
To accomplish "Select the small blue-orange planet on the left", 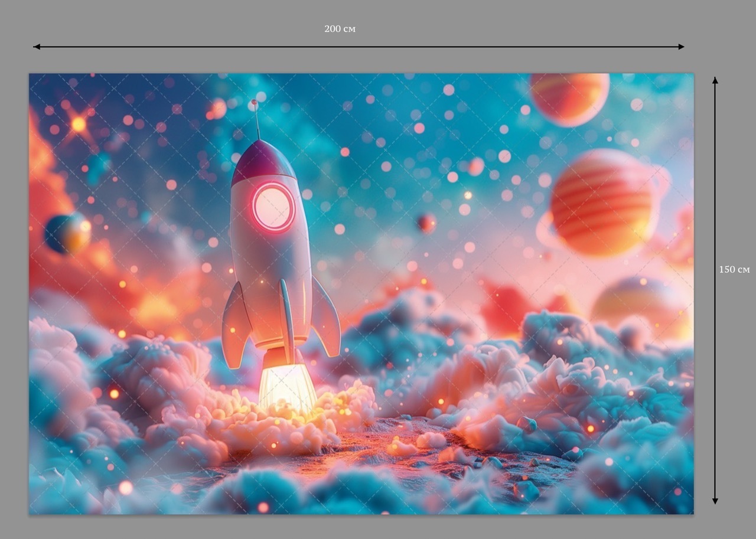I will click(67, 233).
